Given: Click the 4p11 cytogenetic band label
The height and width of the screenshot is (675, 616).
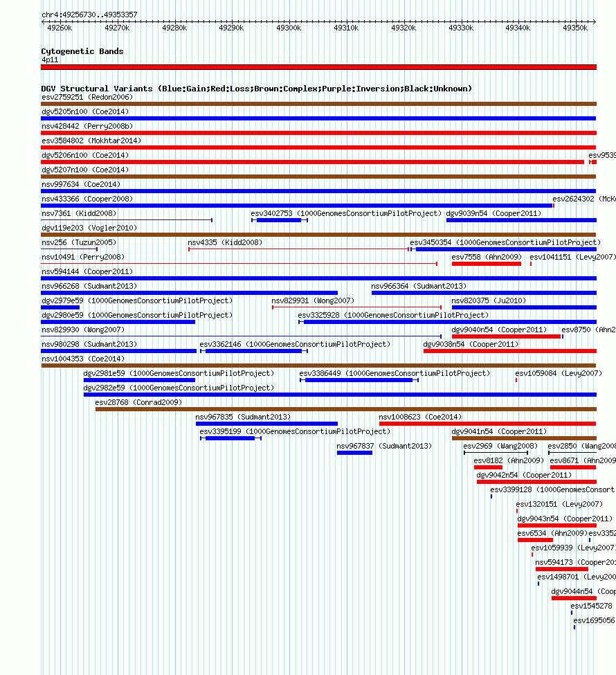Looking at the screenshot, I should click(50, 60).
